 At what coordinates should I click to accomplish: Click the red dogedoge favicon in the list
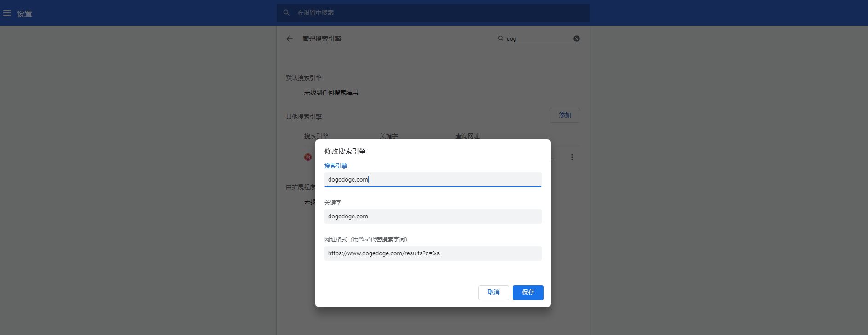point(308,157)
